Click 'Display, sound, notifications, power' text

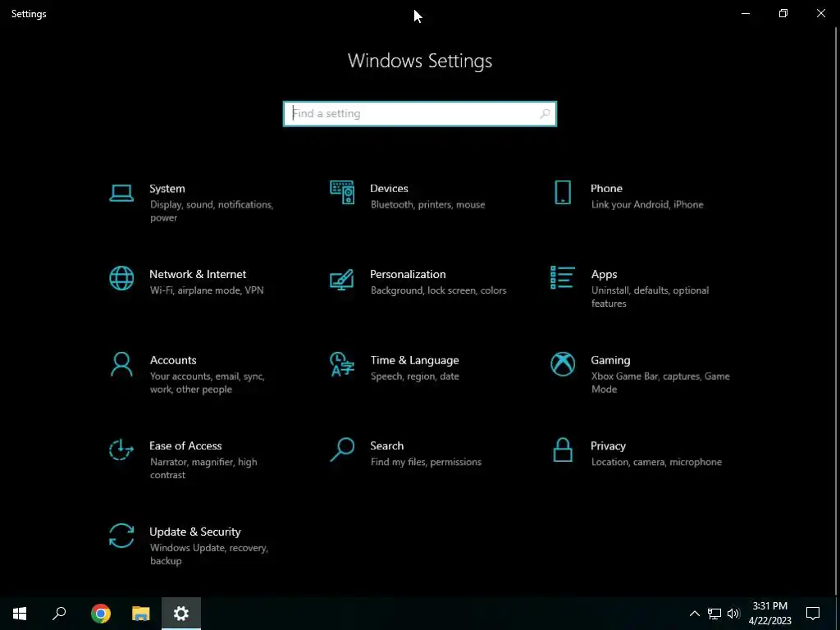tap(212, 211)
